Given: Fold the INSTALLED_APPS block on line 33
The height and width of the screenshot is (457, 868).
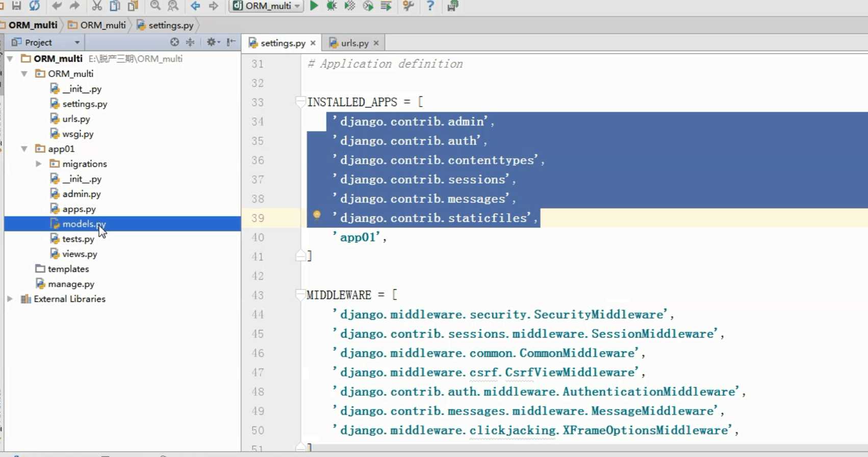Looking at the screenshot, I should 300,101.
